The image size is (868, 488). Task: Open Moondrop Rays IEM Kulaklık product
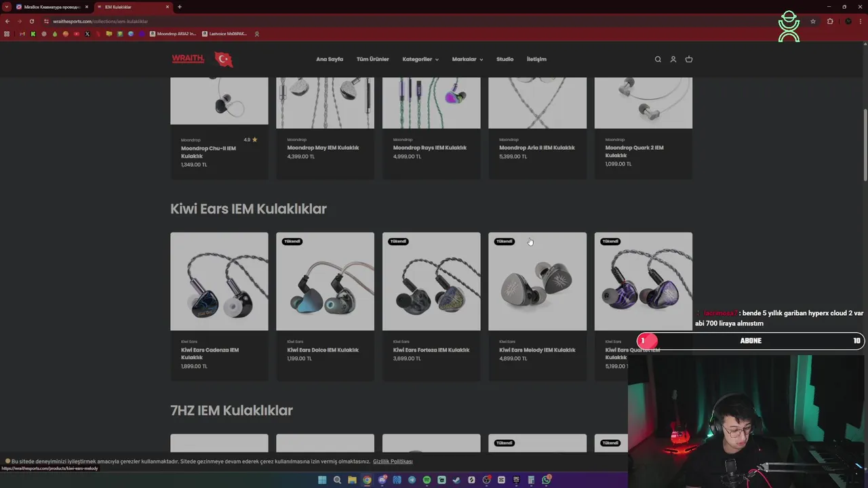click(x=429, y=148)
